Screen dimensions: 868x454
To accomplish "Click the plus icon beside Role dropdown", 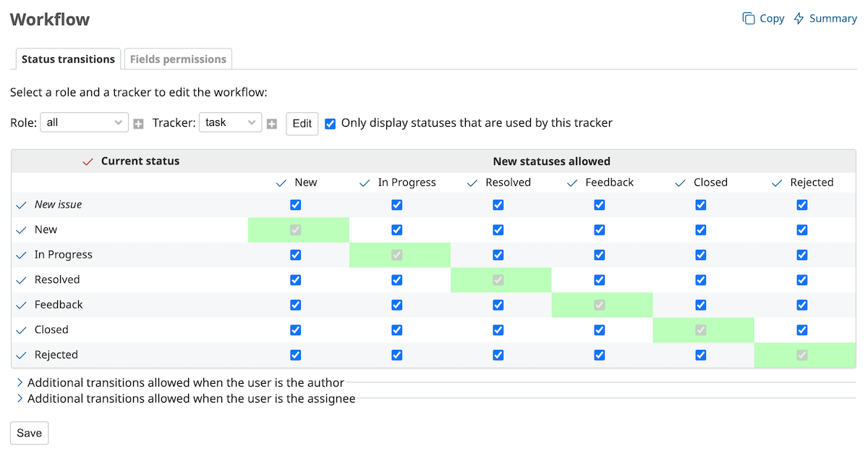I will (x=138, y=124).
